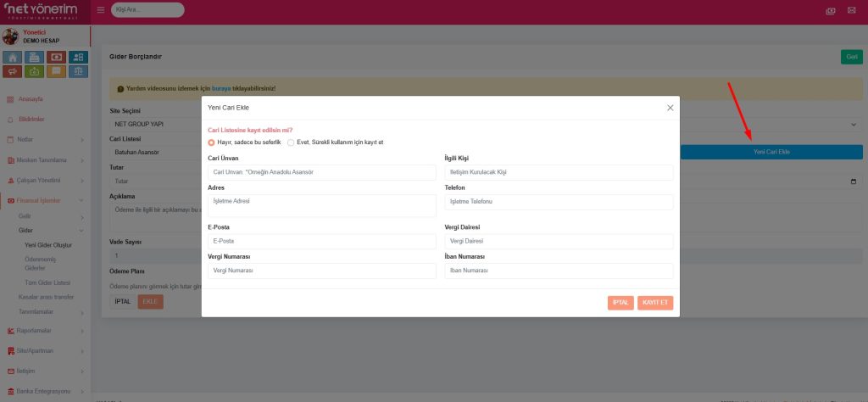
Task: Open the envelope messages icon in header
Action: coord(850,10)
